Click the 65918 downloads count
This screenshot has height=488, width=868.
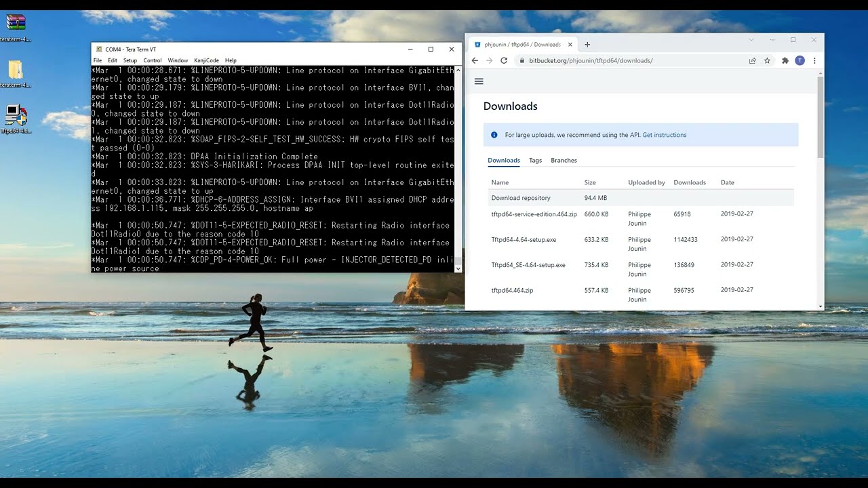[x=682, y=214]
